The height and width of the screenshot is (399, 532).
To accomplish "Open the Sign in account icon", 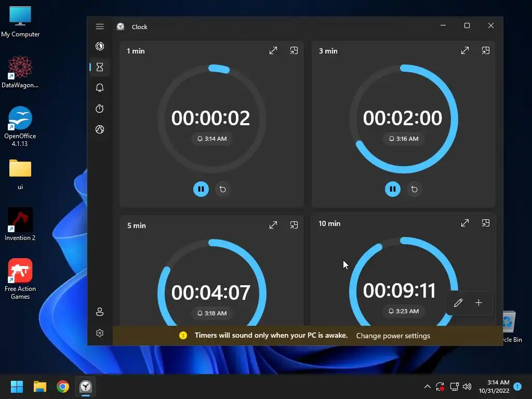I will pos(100,312).
